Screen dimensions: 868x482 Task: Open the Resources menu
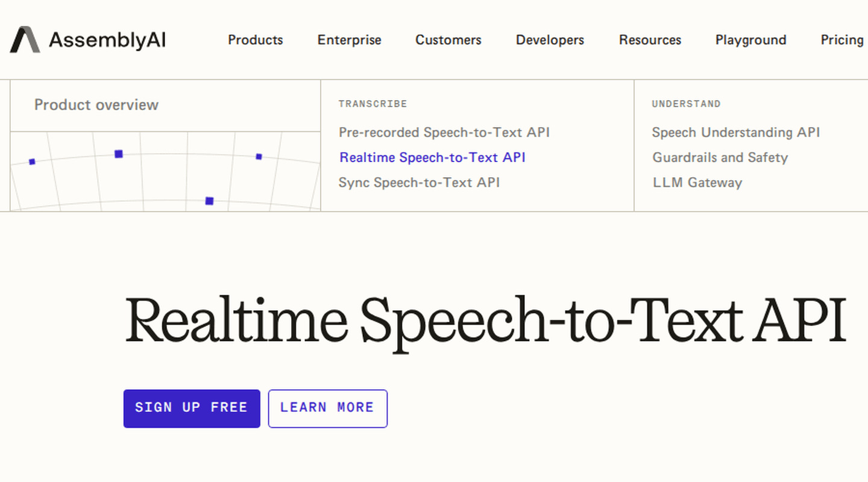(650, 40)
